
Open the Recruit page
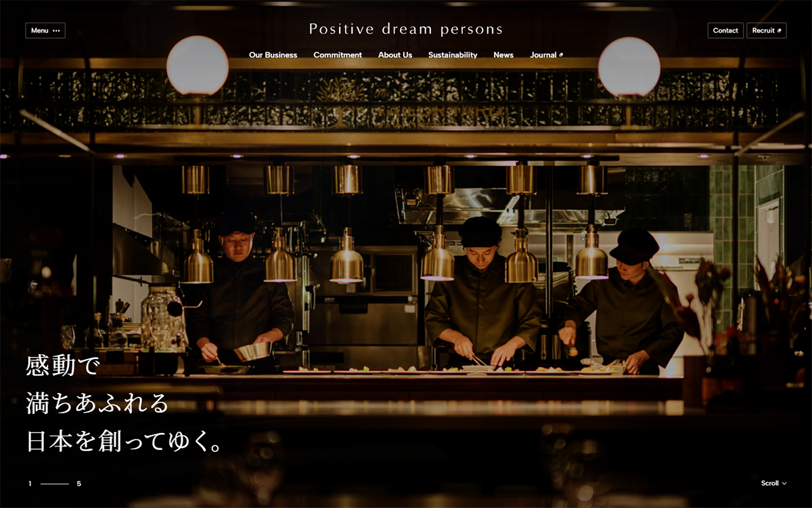click(x=767, y=30)
